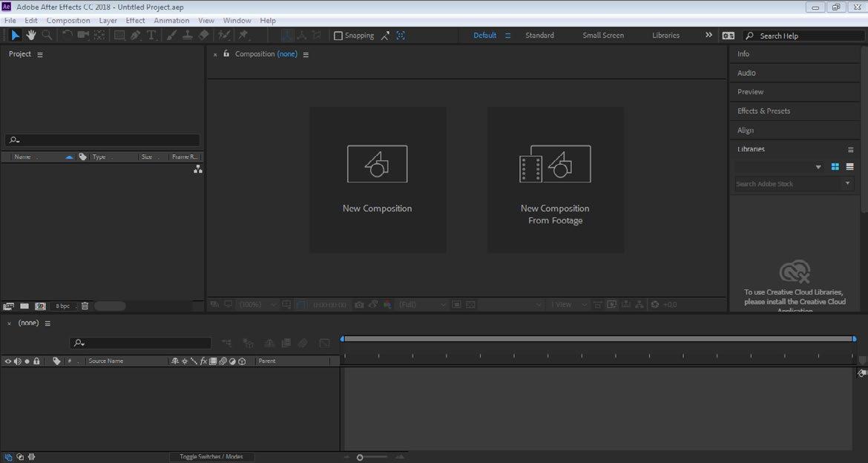Select the Pan Behind anchor point tool
The image size is (868, 463).
click(x=99, y=35)
